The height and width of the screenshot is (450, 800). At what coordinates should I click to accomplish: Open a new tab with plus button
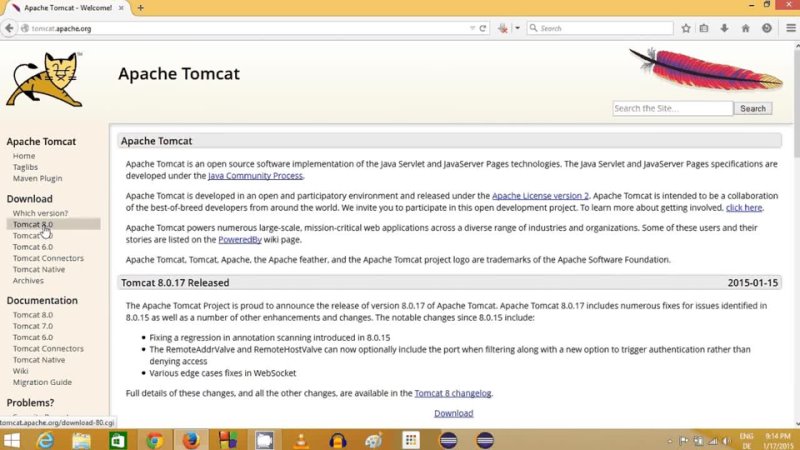click(x=140, y=8)
